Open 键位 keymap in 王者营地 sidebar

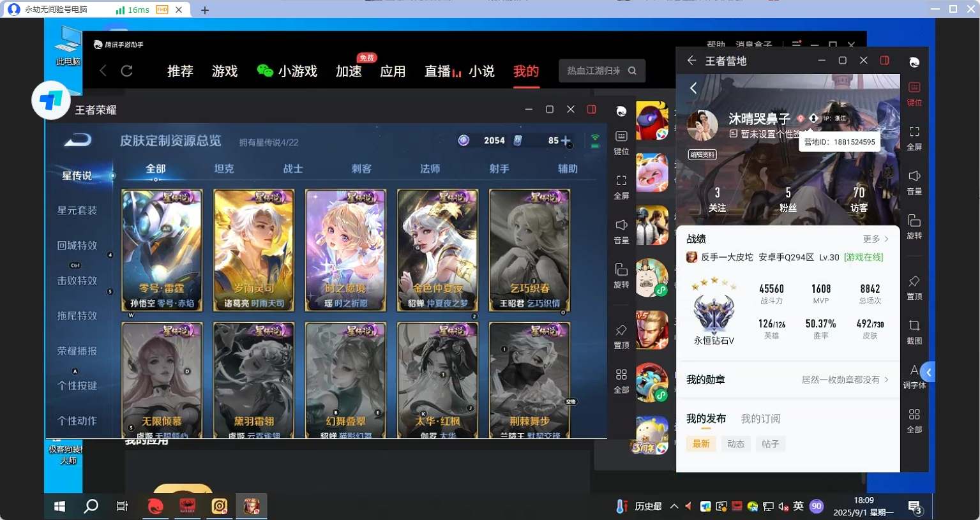coord(914,93)
